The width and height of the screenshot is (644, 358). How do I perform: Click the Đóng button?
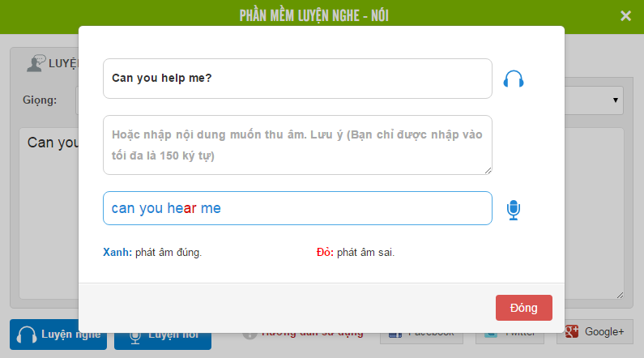tap(523, 308)
